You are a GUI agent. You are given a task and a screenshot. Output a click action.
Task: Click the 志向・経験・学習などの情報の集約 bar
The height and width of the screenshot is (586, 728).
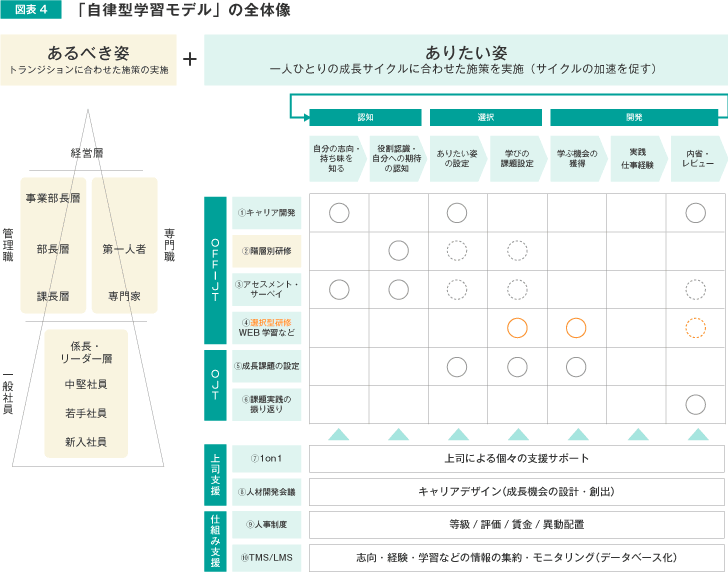517,558
